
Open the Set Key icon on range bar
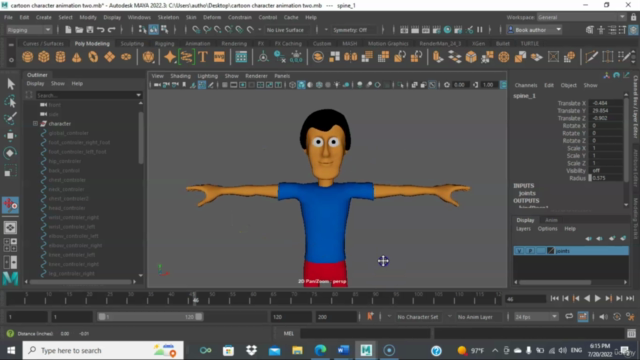tap(370, 317)
